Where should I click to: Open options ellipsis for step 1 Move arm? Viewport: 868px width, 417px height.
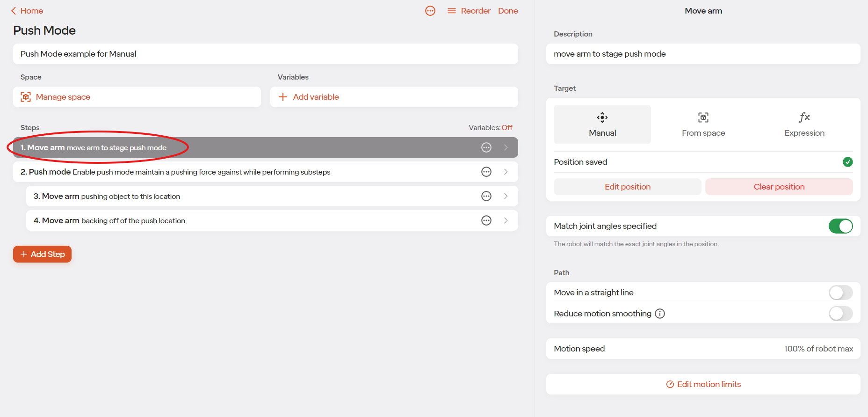(x=486, y=147)
